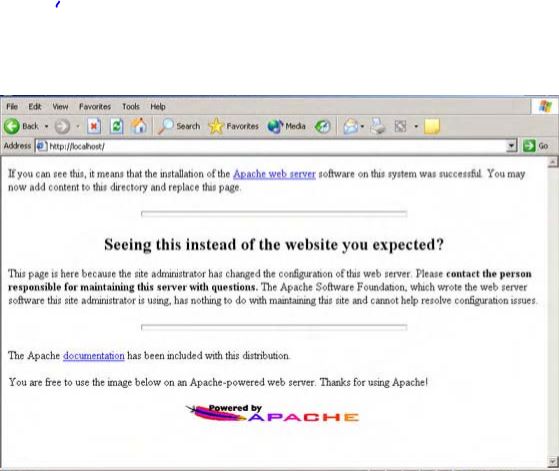Screen dimensions: 559x471
Task: Click the Windows flag logo
Action: pos(545,106)
